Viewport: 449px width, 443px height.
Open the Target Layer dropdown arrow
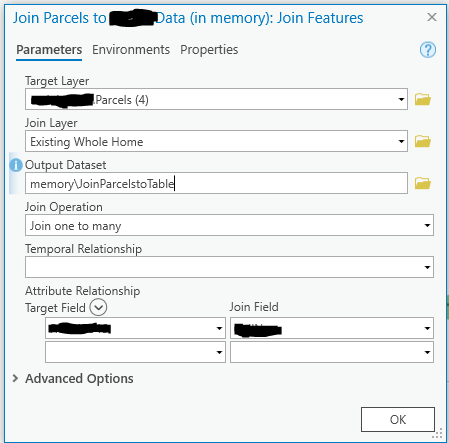tap(401, 99)
